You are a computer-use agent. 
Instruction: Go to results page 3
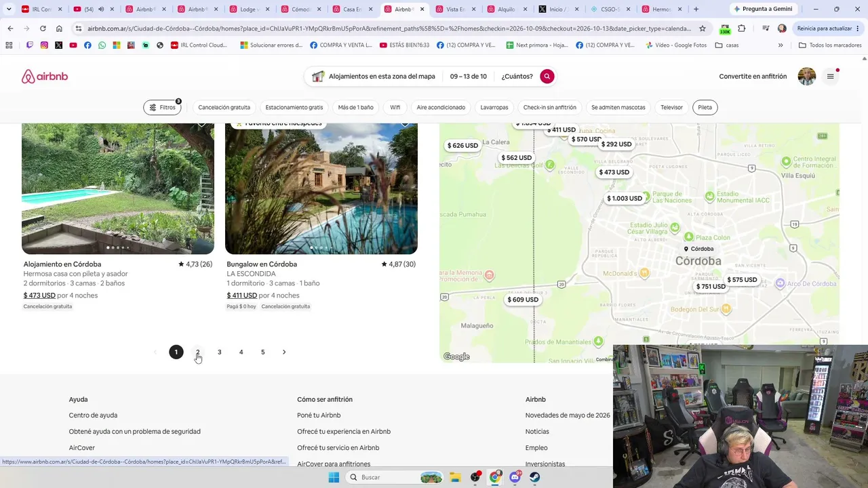(220, 352)
